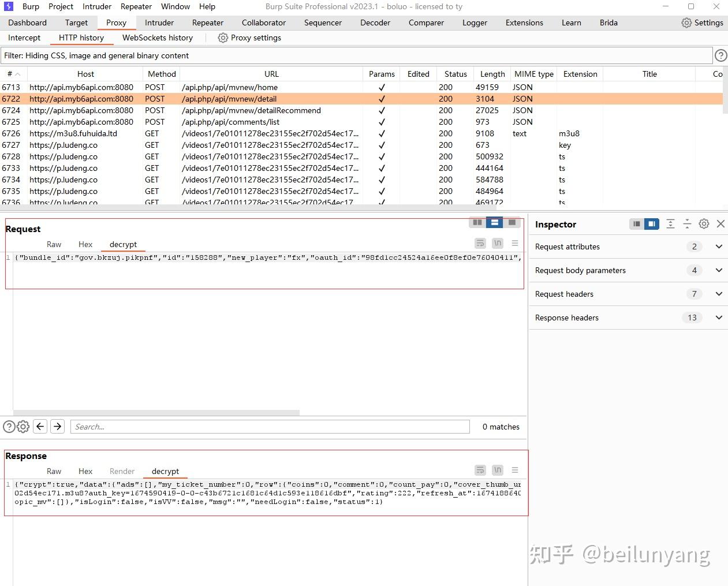
Task: Open the Burp menu
Action: 31,6
